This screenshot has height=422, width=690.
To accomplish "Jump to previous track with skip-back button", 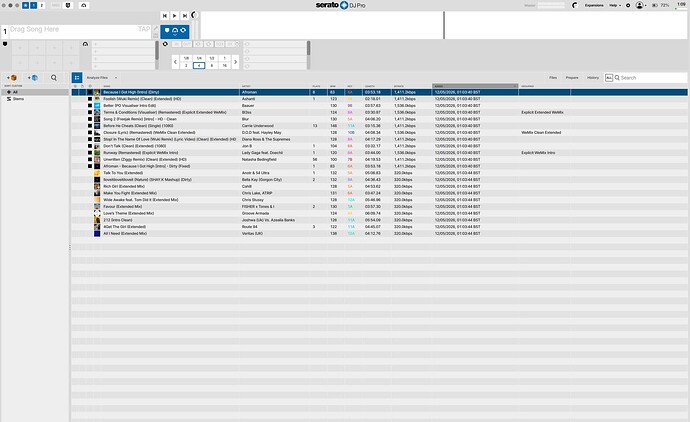I will [165, 16].
